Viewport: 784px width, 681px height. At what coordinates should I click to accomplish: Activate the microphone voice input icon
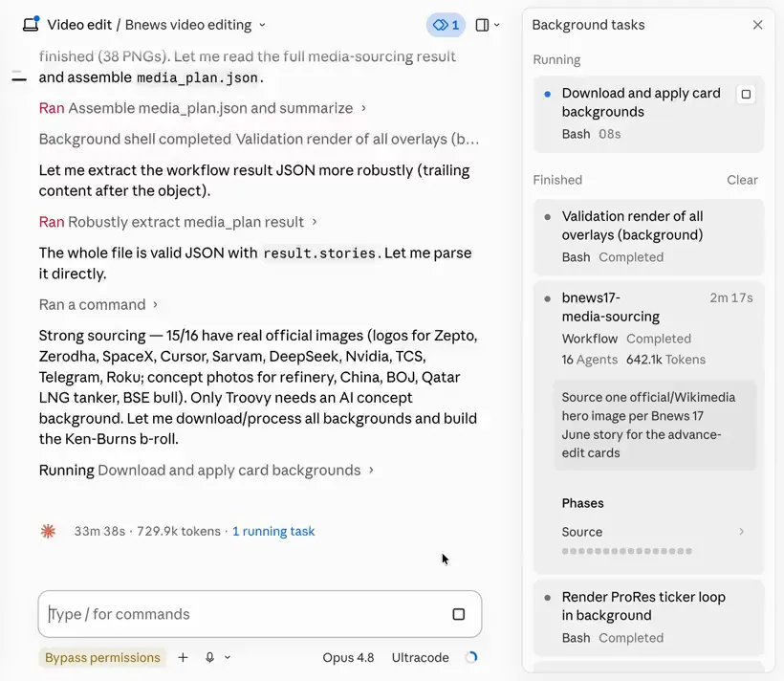pos(210,657)
